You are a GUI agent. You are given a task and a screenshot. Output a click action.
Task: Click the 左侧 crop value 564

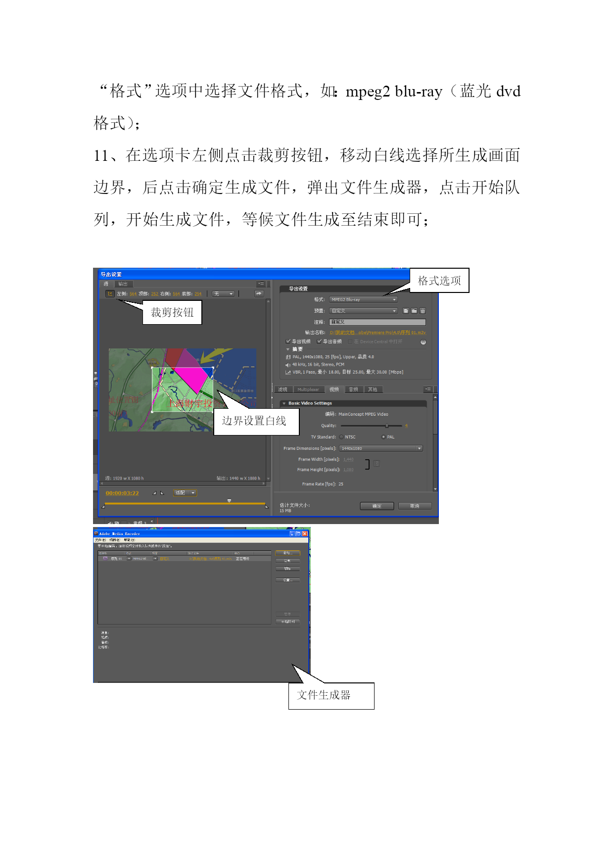tap(133, 294)
